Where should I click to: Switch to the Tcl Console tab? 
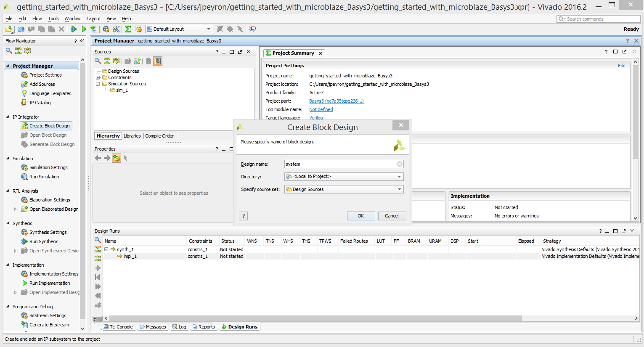pyautogui.click(x=118, y=327)
